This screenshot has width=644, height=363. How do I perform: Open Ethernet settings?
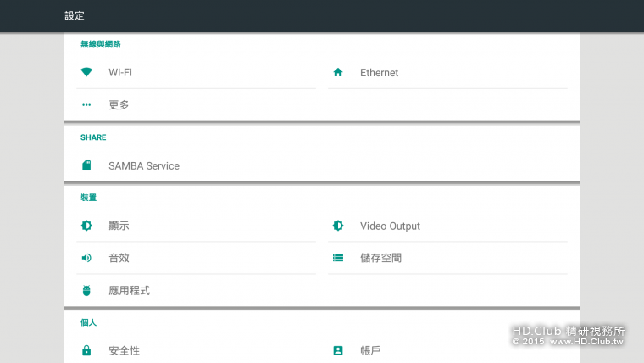[x=379, y=73]
